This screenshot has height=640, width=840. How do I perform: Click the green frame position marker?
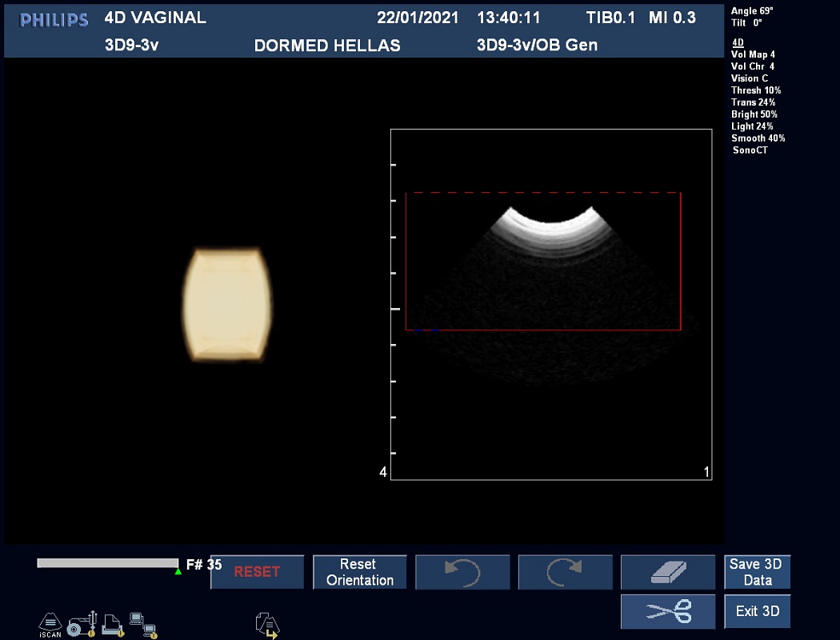[178, 570]
